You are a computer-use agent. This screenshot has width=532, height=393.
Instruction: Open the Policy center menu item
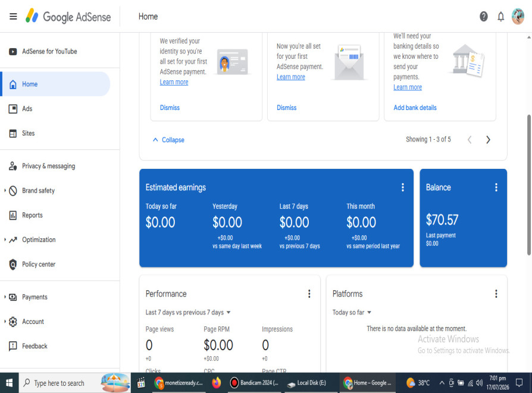(55, 264)
